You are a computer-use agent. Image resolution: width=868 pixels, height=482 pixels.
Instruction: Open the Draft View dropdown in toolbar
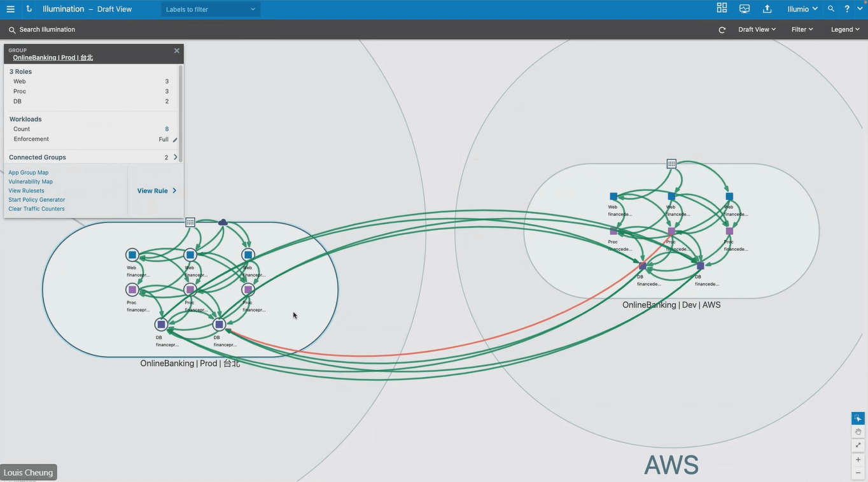(757, 29)
